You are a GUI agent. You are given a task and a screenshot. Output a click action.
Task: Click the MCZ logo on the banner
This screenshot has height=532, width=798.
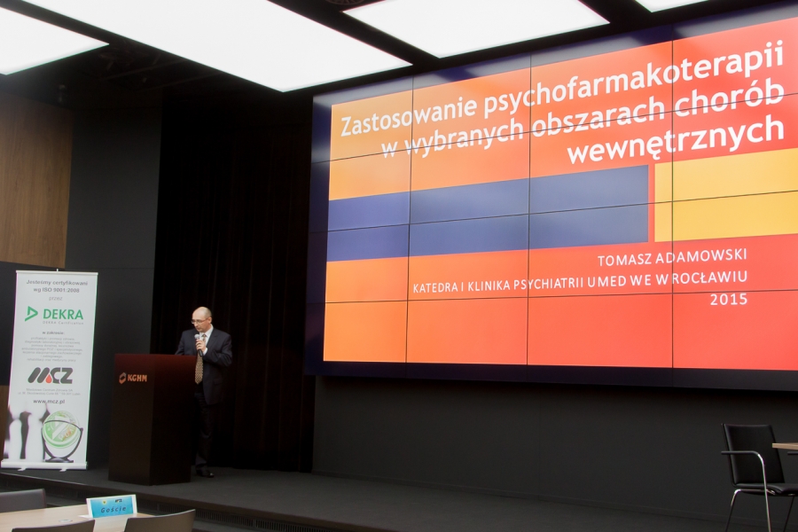pos(50,375)
